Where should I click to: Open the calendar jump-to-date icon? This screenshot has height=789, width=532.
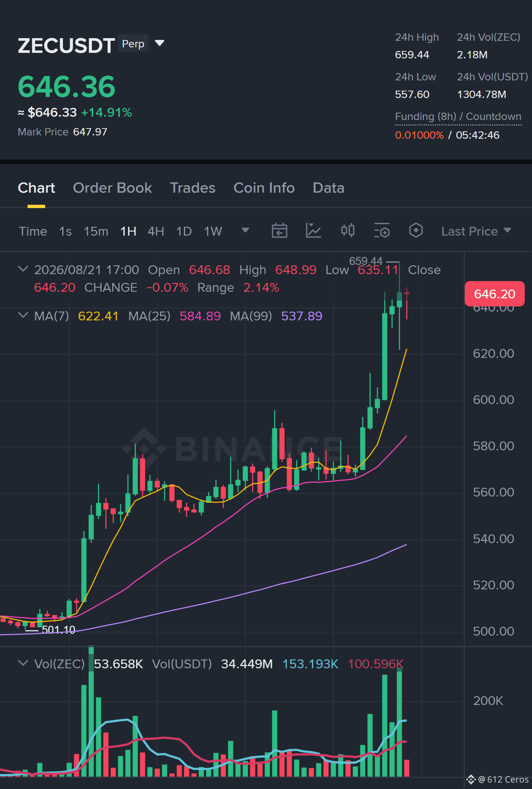[x=279, y=231]
